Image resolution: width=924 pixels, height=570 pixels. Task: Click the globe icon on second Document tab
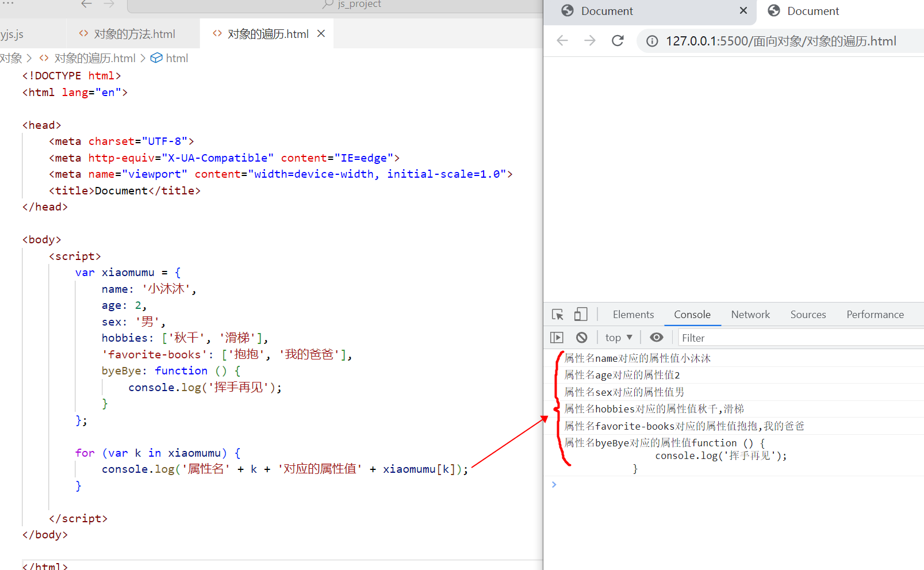(x=774, y=10)
